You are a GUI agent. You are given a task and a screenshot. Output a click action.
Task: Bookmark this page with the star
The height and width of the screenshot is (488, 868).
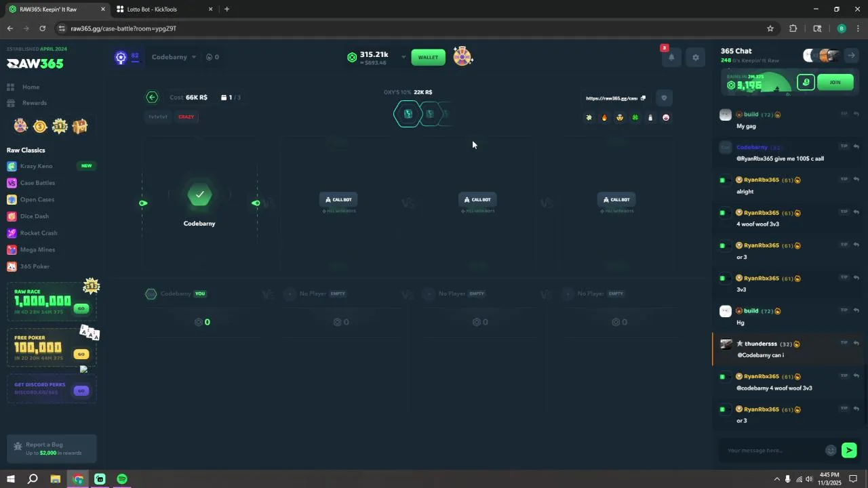click(x=770, y=28)
